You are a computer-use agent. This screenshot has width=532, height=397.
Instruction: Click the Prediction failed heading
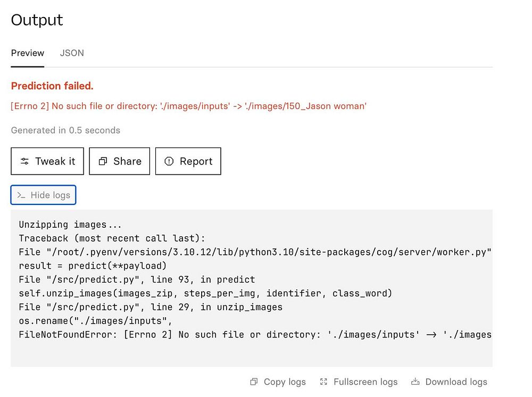point(52,86)
